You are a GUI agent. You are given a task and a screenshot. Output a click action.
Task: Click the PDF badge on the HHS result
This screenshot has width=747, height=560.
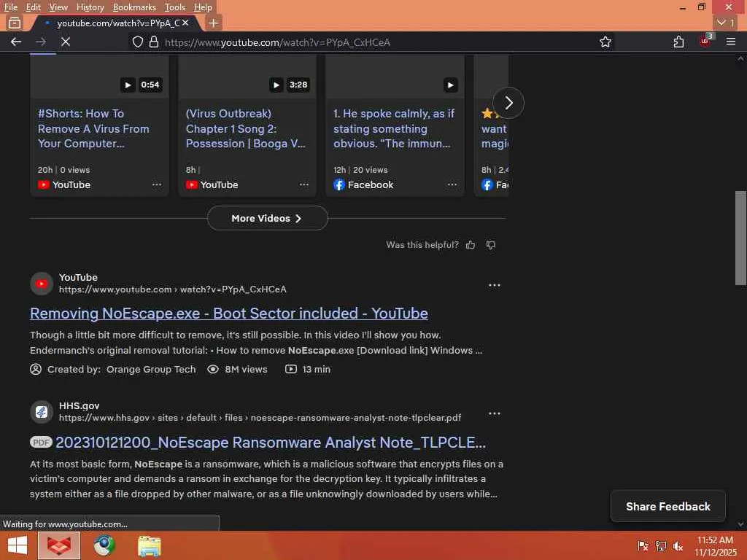[x=41, y=443]
